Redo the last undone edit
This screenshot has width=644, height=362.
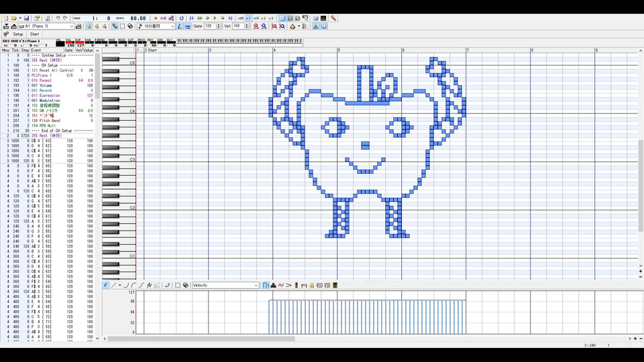(x=65, y=18)
